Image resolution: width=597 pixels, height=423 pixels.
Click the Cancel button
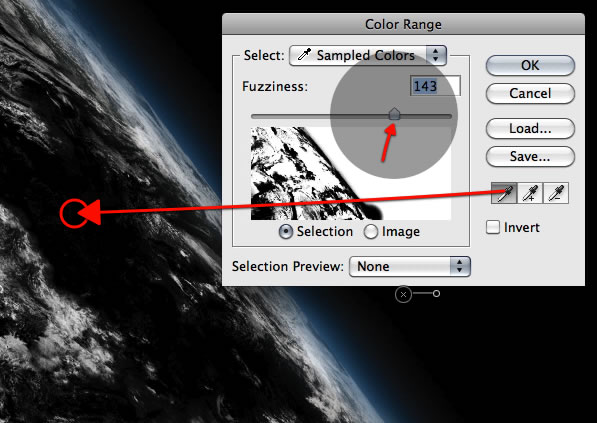pos(530,93)
